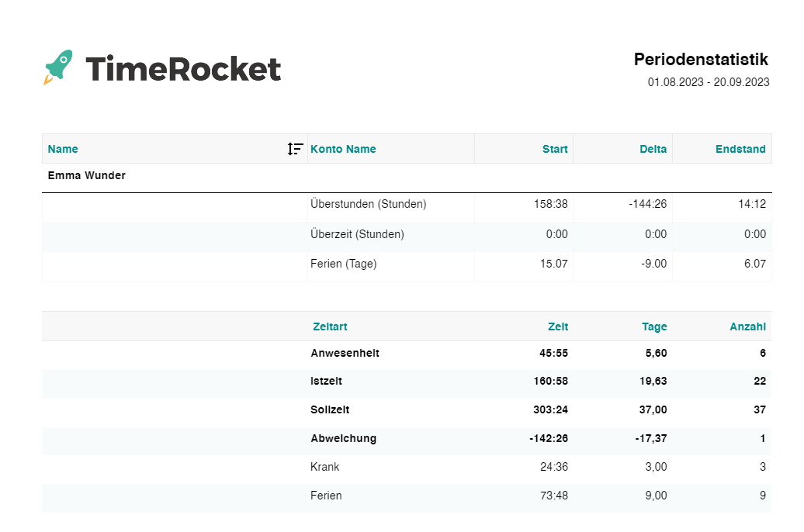This screenshot has width=804, height=532.
Task: Click the Anzahl column header
Action: (747, 326)
